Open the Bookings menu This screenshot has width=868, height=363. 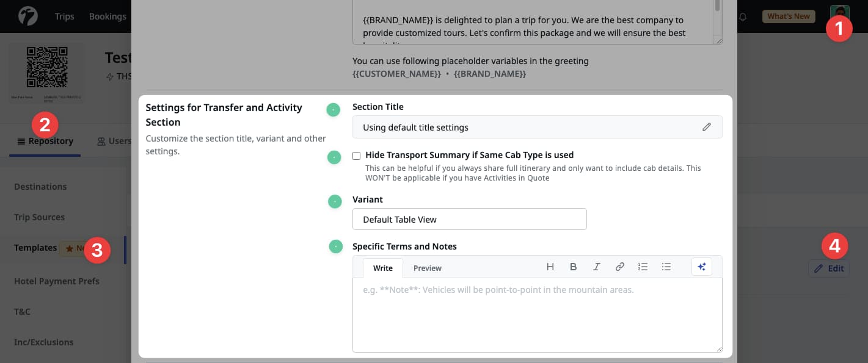click(x=108, y=16)
